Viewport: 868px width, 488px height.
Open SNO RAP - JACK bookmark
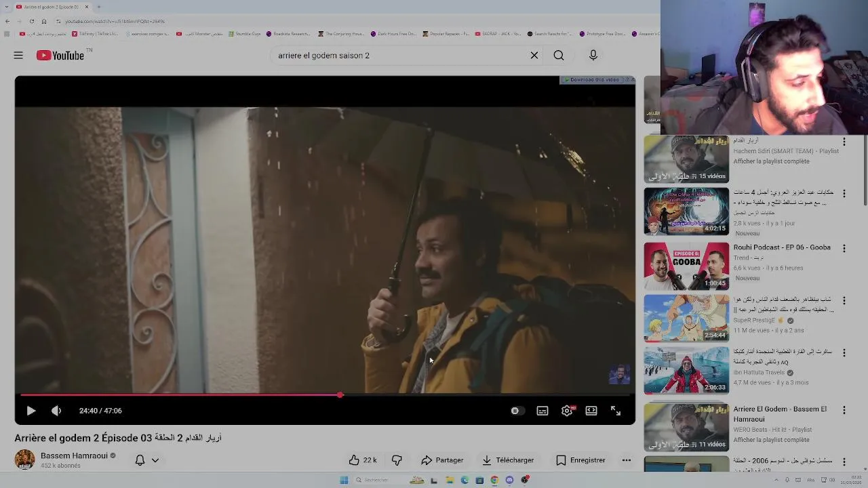coord(498,34)
